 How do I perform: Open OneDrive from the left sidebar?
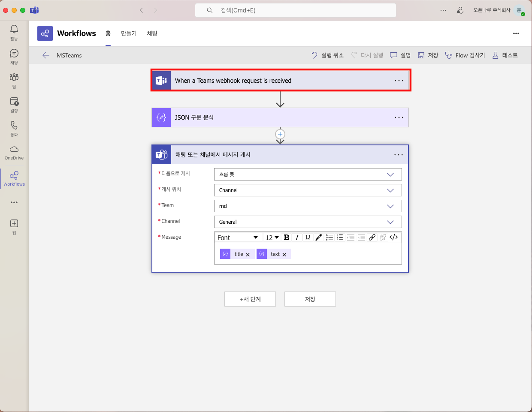tap(14, 149)
